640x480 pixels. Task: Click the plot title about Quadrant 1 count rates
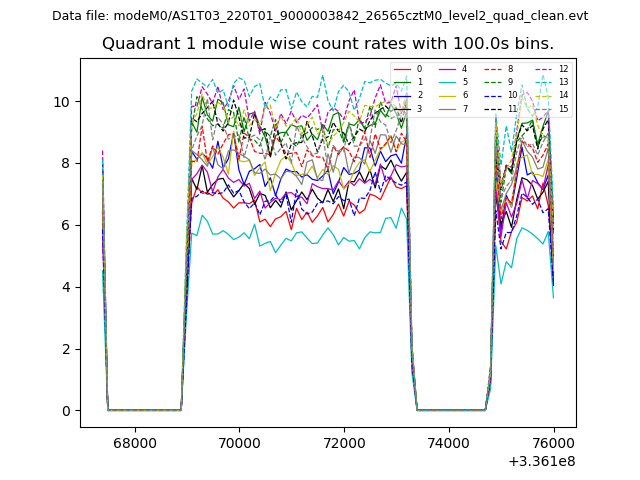pos(327,44)
